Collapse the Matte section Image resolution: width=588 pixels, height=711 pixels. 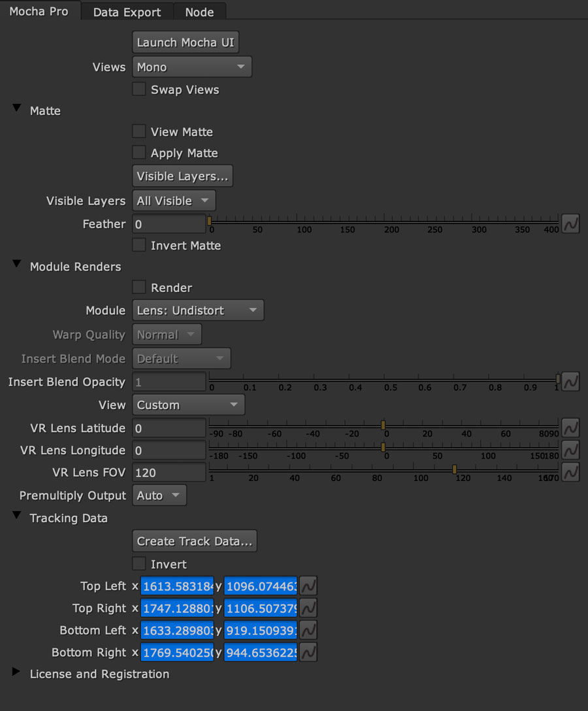point(17,108)
